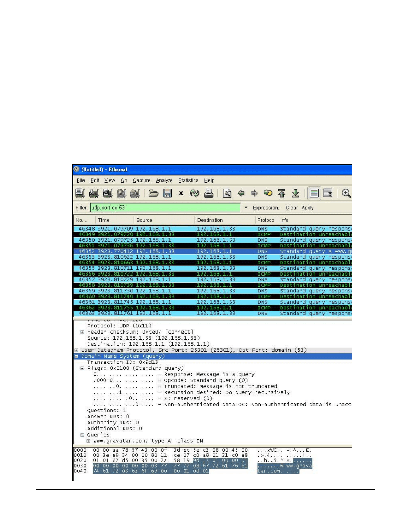Toggle auto scroll packet list button
411x532 pixels.
pos(328,193)
